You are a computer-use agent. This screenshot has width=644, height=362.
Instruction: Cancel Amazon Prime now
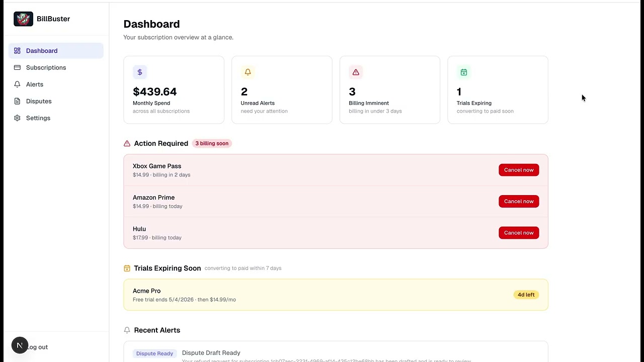(x=519, y=201)
